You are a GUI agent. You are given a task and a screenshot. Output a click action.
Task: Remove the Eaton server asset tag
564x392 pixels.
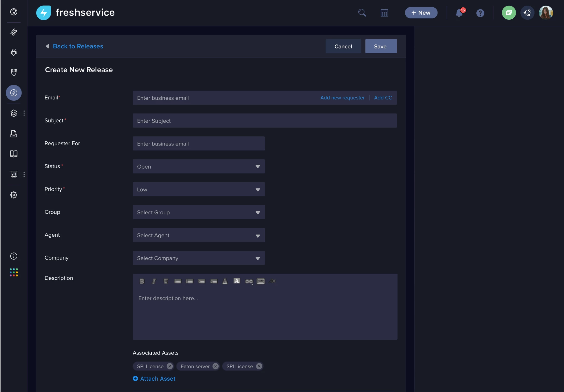[215, 366]
